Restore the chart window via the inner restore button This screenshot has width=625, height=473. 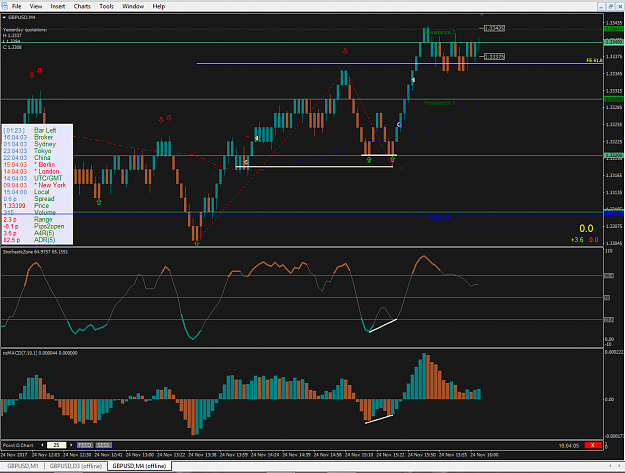click(x=610, y=6)
